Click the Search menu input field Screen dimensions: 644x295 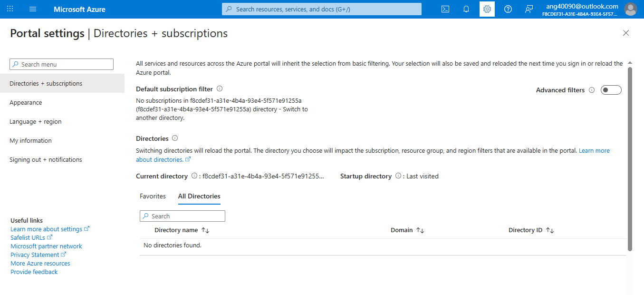pyautogui.click(x=62, y=64)
